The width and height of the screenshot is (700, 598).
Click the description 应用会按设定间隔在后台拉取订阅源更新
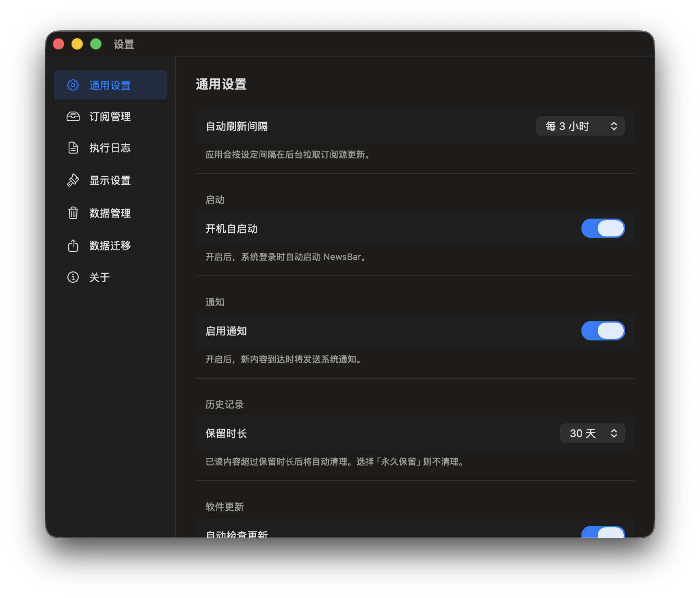click(x=287, y=154)
